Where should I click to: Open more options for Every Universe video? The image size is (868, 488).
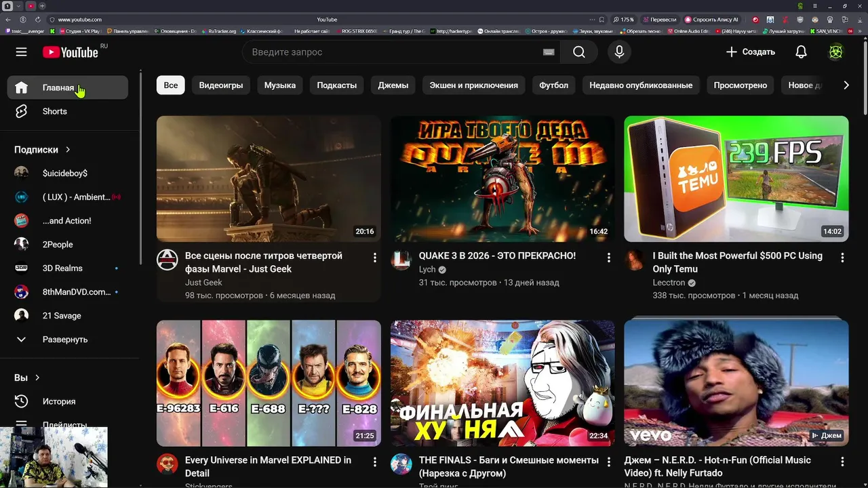374,462
